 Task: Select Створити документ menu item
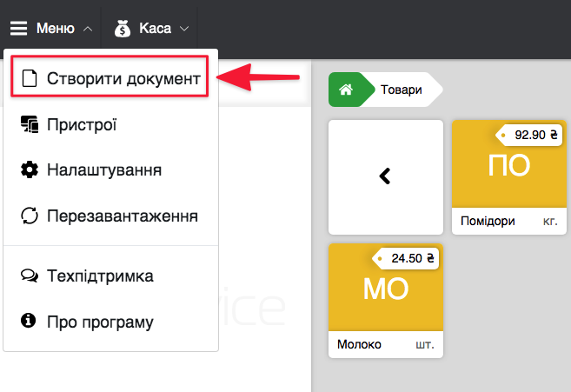point(123,79)
